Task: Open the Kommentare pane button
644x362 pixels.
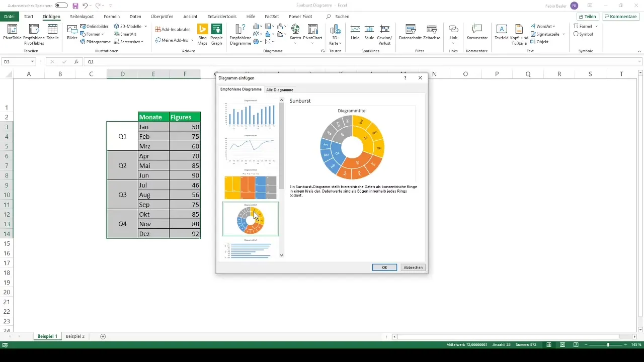Action: 621,17
